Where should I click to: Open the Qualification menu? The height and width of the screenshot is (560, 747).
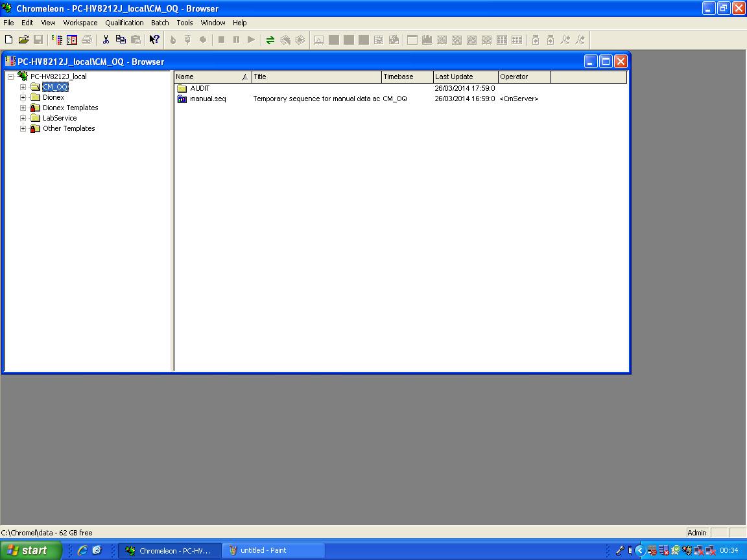124,23
